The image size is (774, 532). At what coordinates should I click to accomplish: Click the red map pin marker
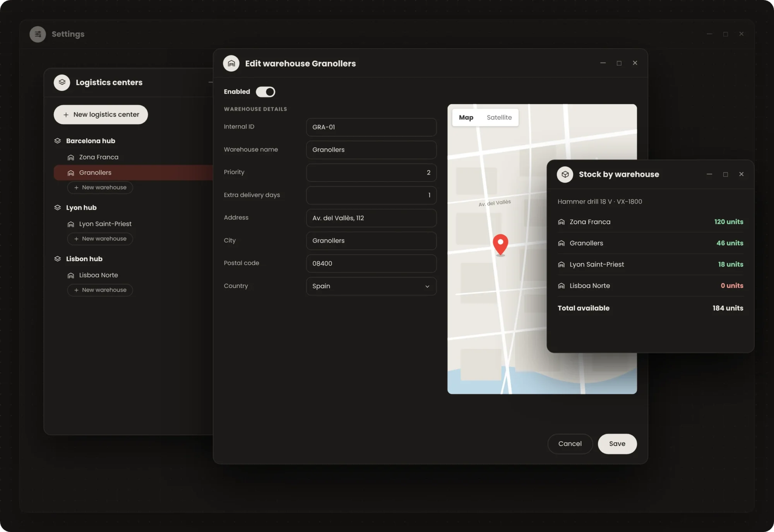pyautogui.click(x=500, y=245)
